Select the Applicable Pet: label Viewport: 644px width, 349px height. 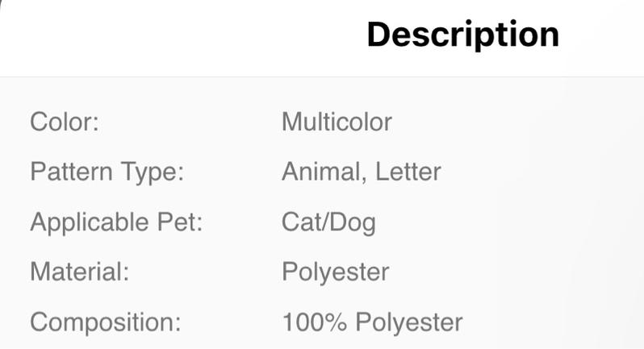pyautogui.click(x=116, y=222)
